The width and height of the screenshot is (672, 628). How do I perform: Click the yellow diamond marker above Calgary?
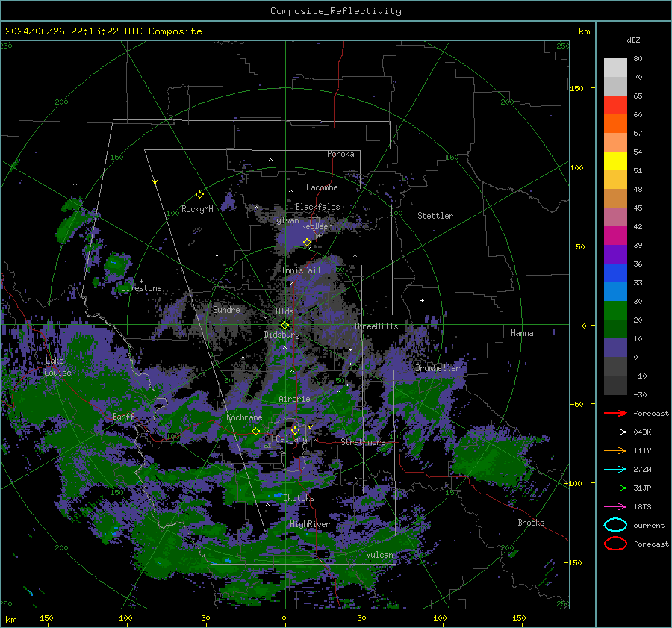(295, 430)
